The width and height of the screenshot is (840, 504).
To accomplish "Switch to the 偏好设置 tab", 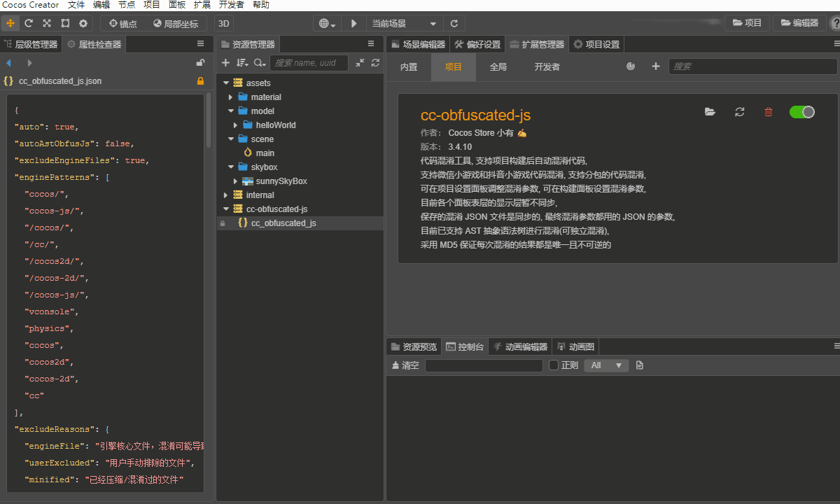I will [477, 44].
